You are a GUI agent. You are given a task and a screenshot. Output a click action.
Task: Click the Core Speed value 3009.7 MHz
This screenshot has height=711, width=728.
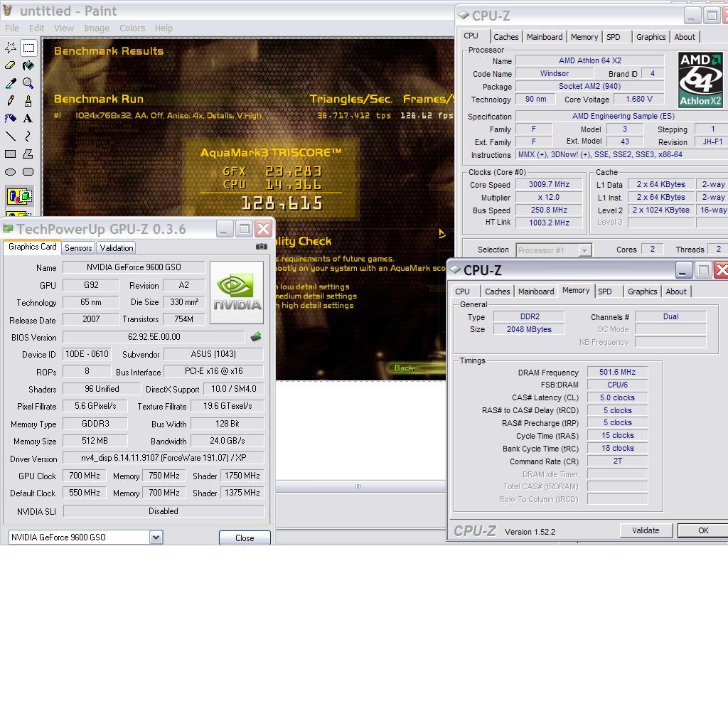pyautogui.click(x=550, y=184)
